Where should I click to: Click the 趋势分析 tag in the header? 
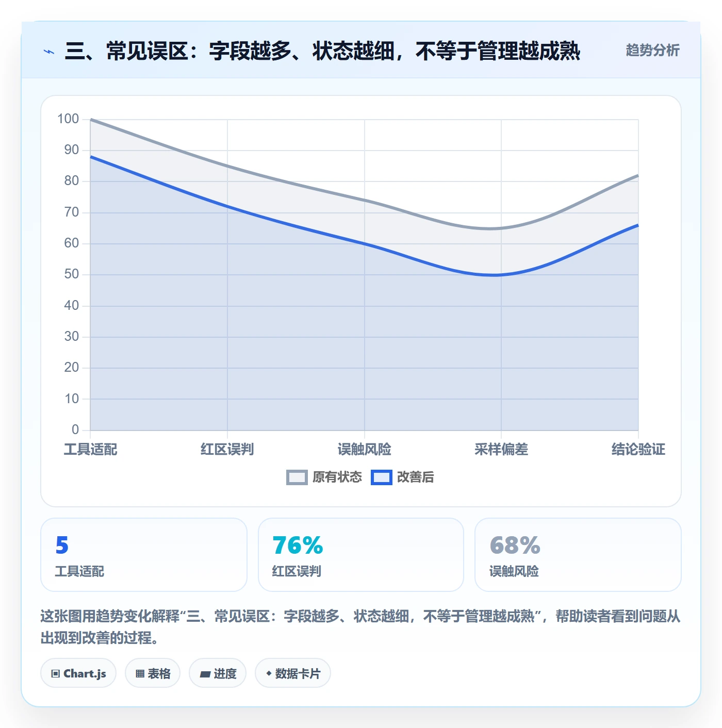pyautogui.click(x=652, y=51)
